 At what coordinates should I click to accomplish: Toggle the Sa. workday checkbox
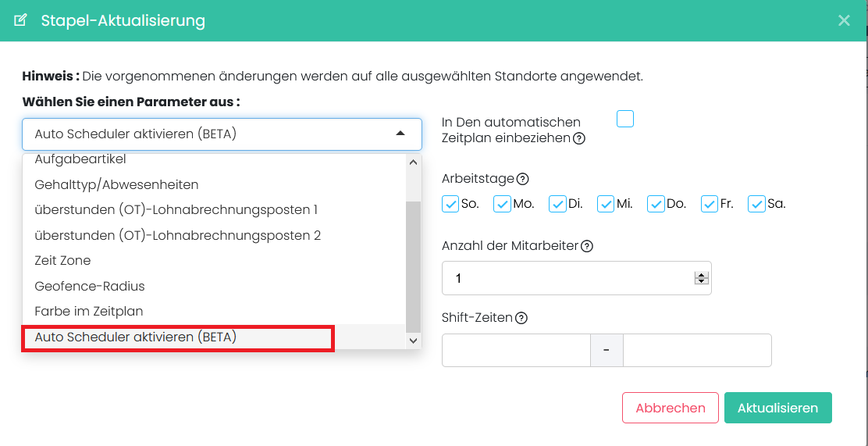[756, 204]
